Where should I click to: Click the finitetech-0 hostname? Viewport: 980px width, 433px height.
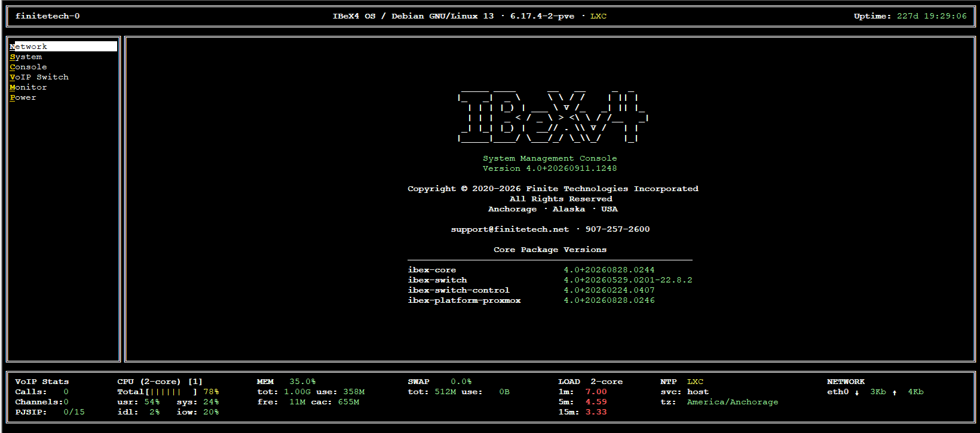[47, 16]
